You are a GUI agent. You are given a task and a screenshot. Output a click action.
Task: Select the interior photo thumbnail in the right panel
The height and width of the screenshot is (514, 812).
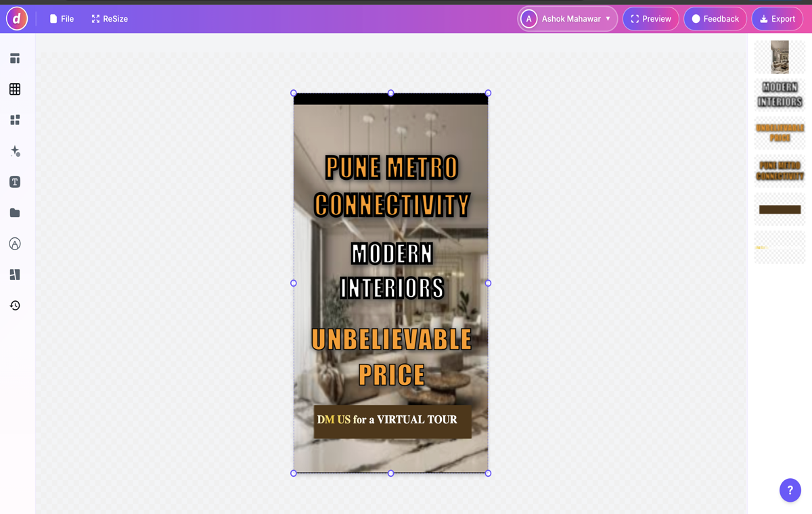(780, 59)
